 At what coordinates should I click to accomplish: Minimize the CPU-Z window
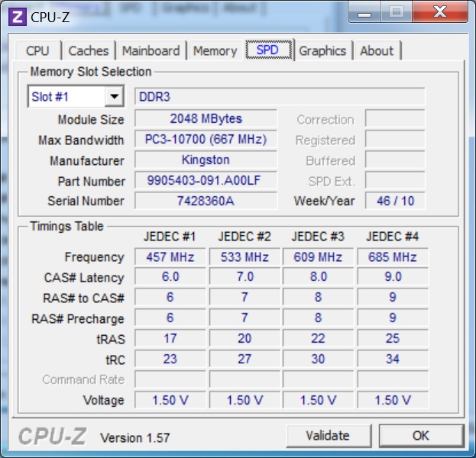[364, 13]
